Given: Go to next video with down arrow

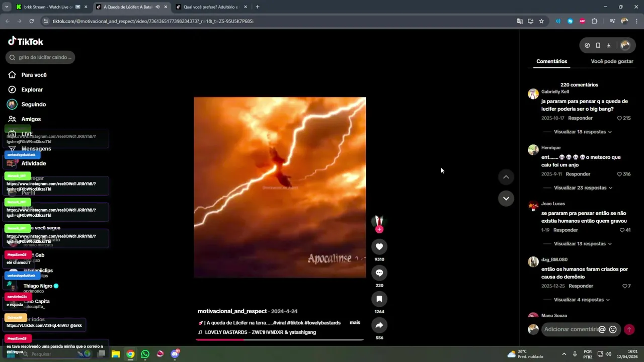Looking at the screenshot, I should 506,198.
